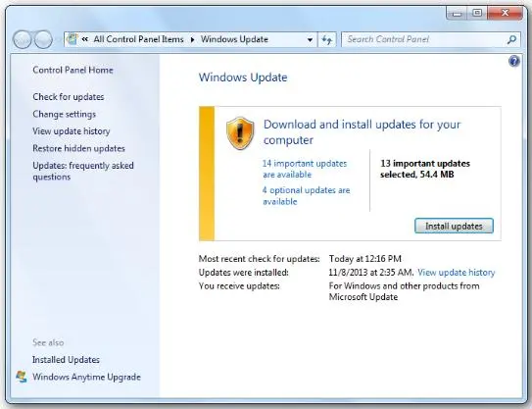The image size is (532, 409).
Task: Click the Install updates button
Action: tap(454, 227)
